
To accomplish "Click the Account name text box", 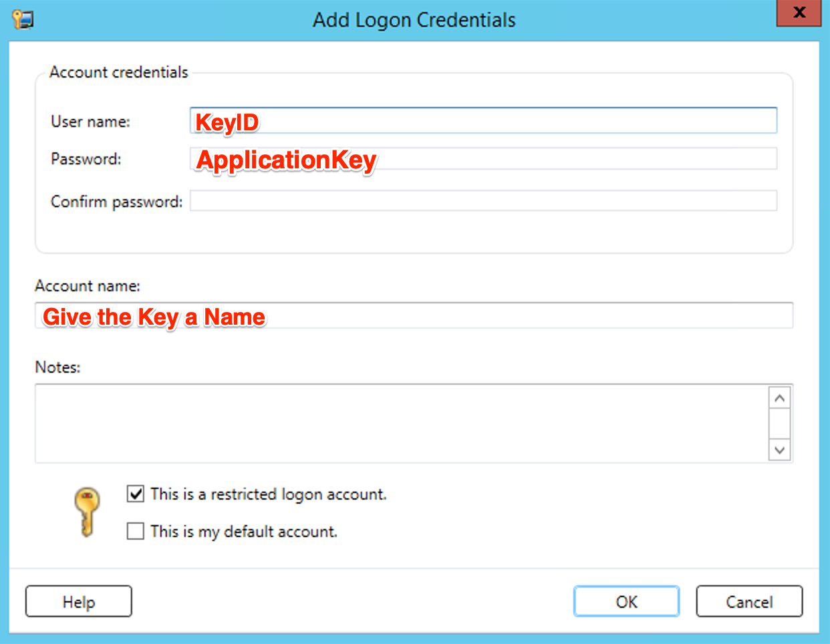I will [414, 315].
